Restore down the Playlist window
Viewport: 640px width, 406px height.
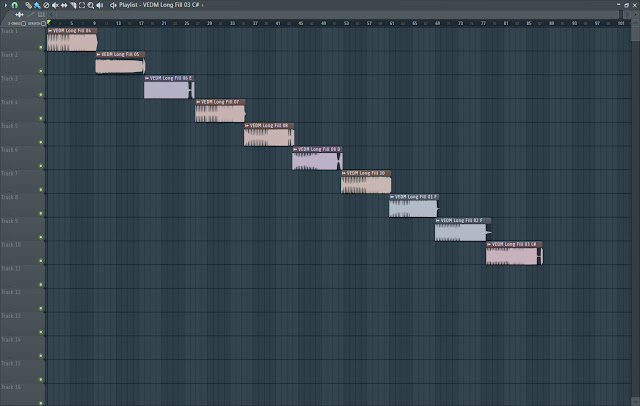pos(627,5)
